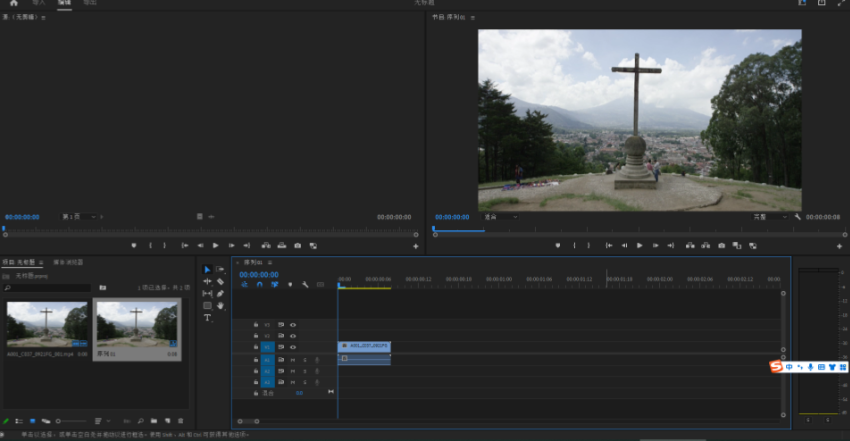Viewport: 850px width, 441px height.
Task: Switch to the 导入 (Import) tab
Action: point(39,3)
